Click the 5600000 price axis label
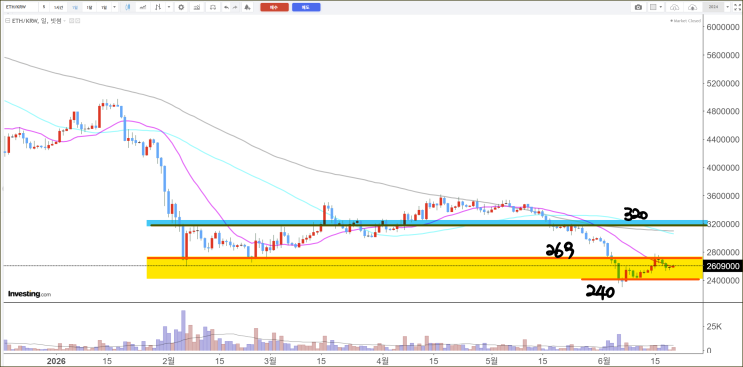Screen dimensions: 743x367 click(x=723, y=55)
